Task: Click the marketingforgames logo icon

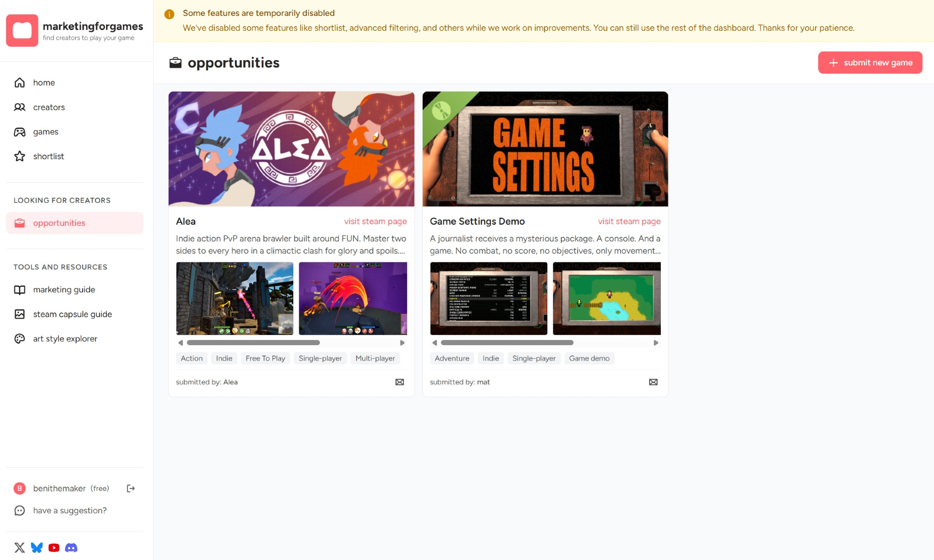Action: tap(22, 31)
